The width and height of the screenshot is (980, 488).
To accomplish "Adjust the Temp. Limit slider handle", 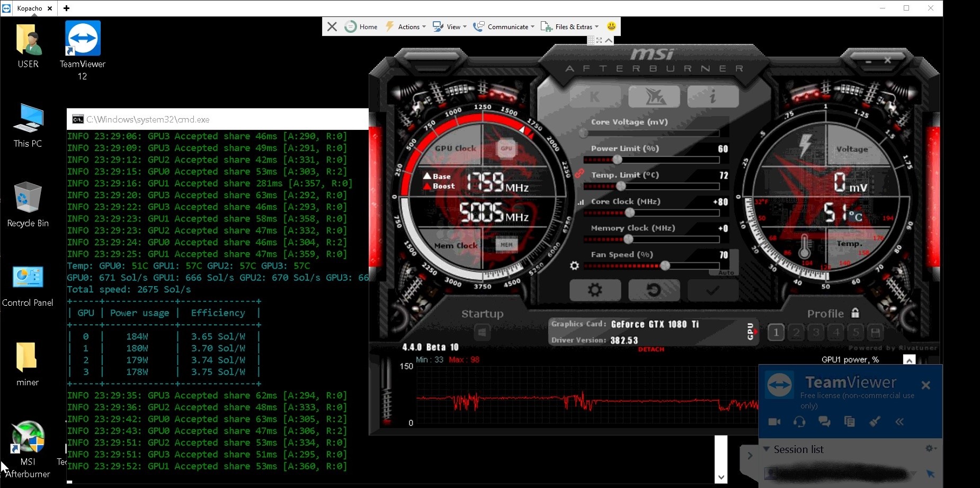I will coord(621,186).
